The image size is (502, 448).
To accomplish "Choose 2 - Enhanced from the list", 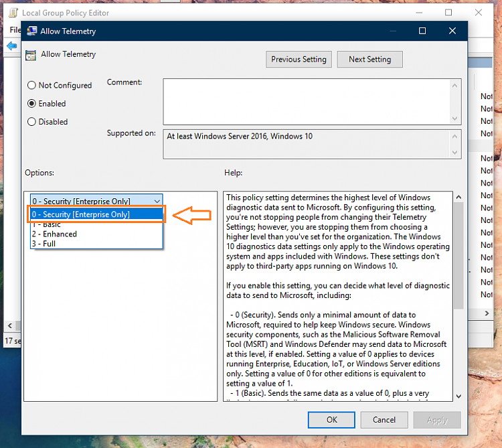I will [96, 234].
